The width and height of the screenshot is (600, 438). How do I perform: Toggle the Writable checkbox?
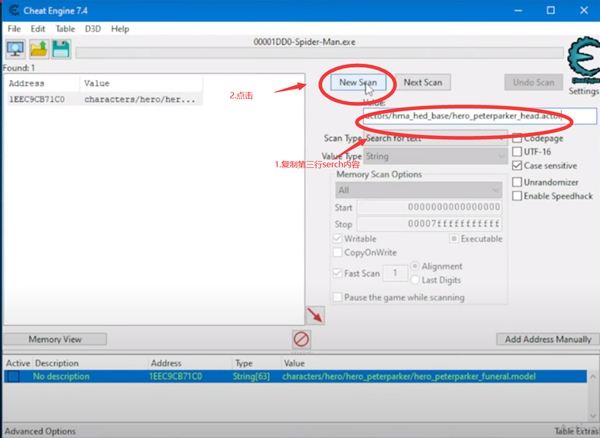click(338, 239)
